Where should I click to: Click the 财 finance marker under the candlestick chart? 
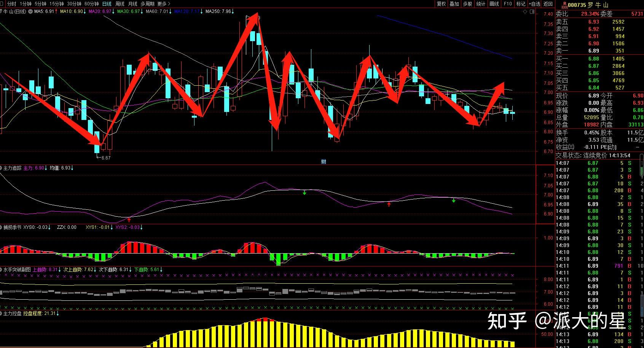(x=324, y=161)
